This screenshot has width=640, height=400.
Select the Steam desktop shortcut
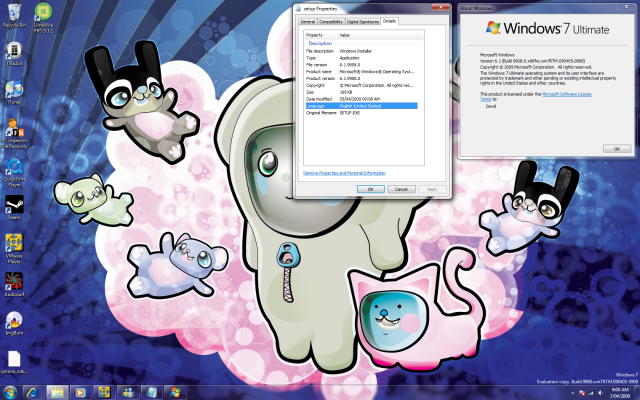pyautogui.click(x=14, y=208)
